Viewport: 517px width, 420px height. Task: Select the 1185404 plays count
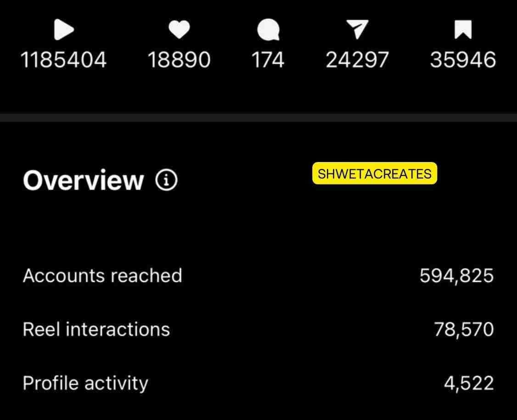pyautogui.click(x=64, y=60)
